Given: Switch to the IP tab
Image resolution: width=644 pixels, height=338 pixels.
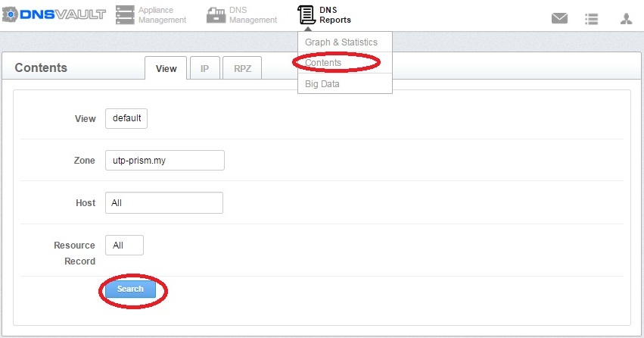Looking at the screenshot, I should [204, 68].
